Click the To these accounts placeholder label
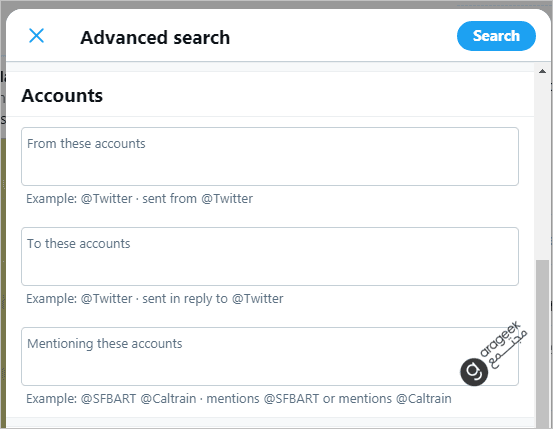The image size is (553, 429). (x=79, y=243)
